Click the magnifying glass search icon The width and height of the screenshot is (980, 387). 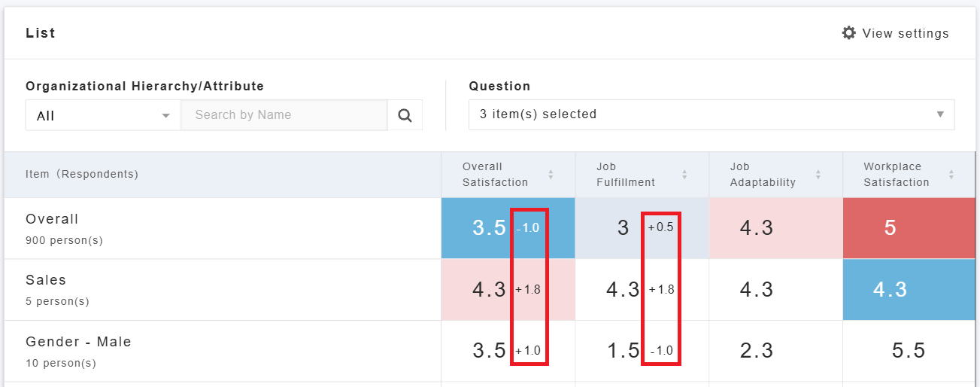coord(405,115)
